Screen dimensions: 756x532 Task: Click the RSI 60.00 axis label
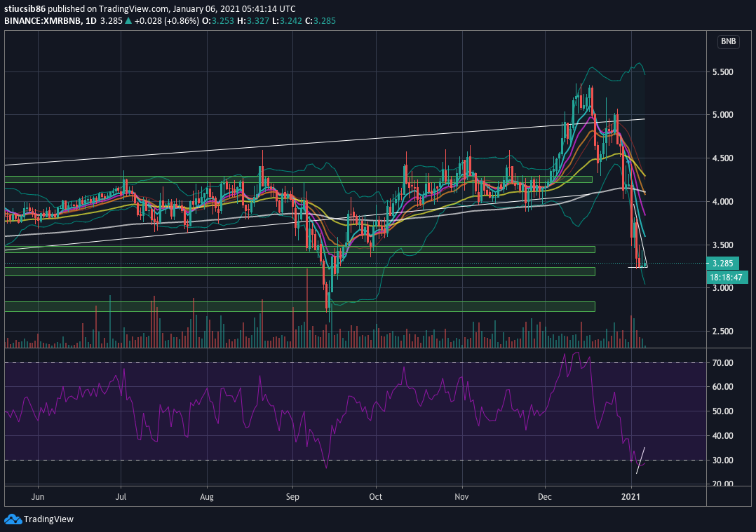tap(723, 386)
